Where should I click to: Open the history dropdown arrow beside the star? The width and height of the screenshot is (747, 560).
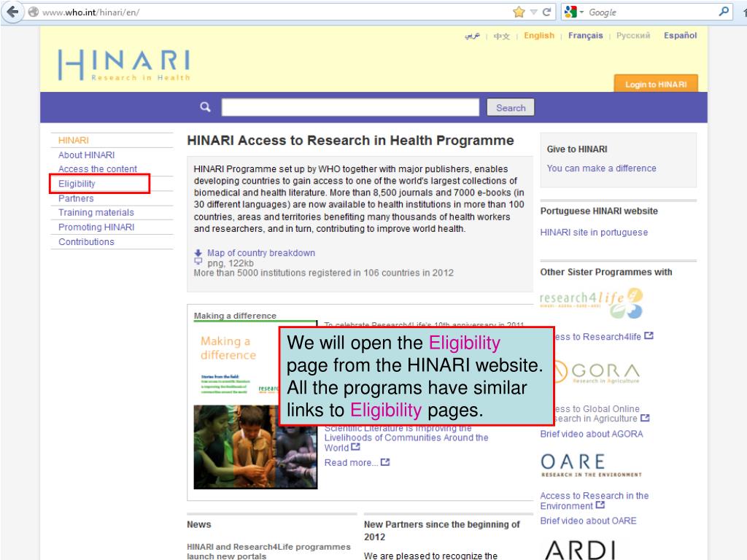pyautogui.click(x=534, y=12)
